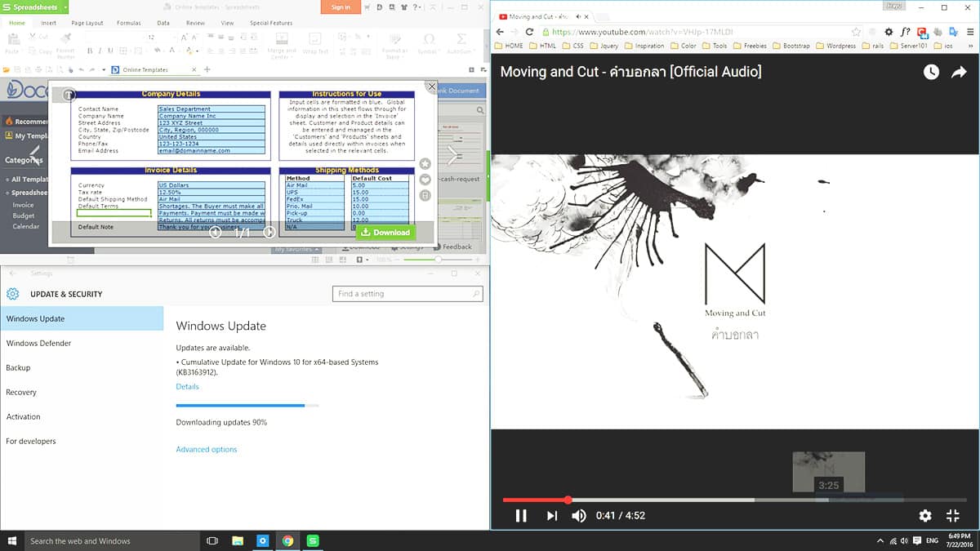The image size is (980, 551).
Task: Select Backup in Settings sidebar
Action: pos(82,367)
